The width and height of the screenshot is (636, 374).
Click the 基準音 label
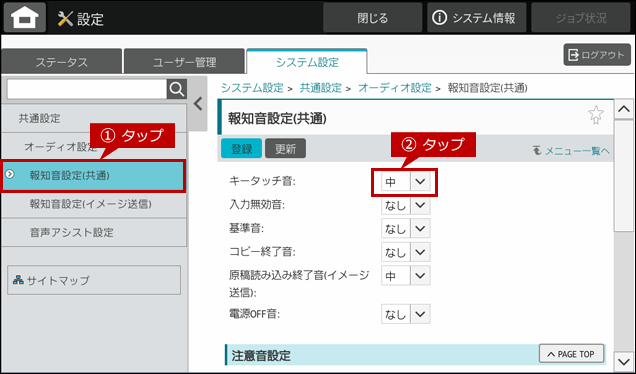246,228
